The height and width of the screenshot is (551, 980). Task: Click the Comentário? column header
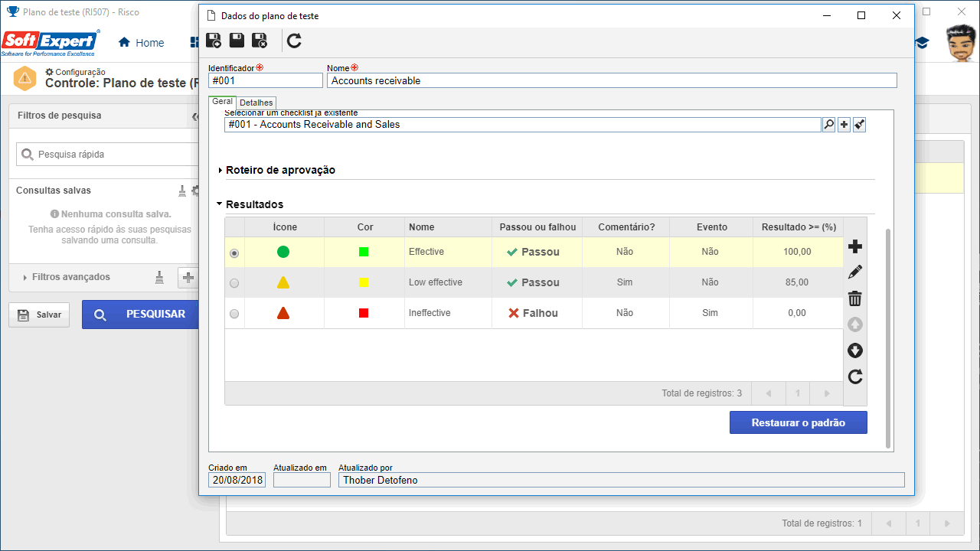coord(626,227)
